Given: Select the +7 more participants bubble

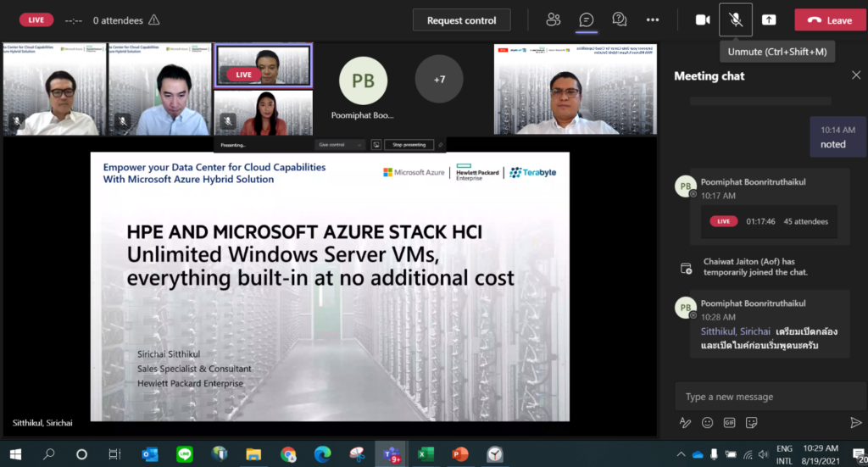Looking at the screenshot, I should click(439, 80).
